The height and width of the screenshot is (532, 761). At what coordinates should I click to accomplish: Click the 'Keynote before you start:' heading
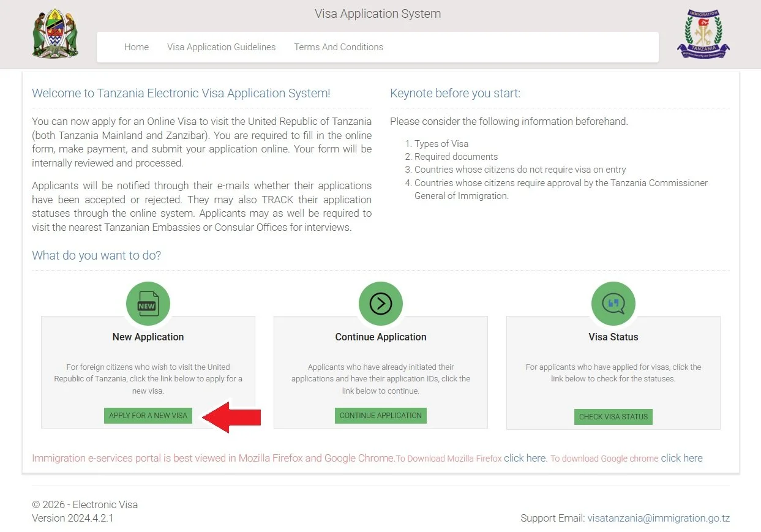click(455, 93)
